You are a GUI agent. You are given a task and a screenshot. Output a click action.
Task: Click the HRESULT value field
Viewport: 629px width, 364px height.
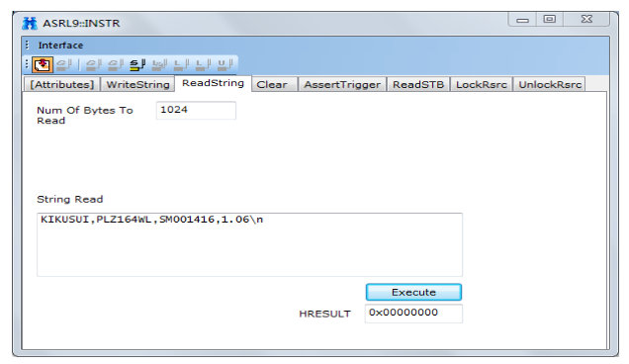coord(413,313)
